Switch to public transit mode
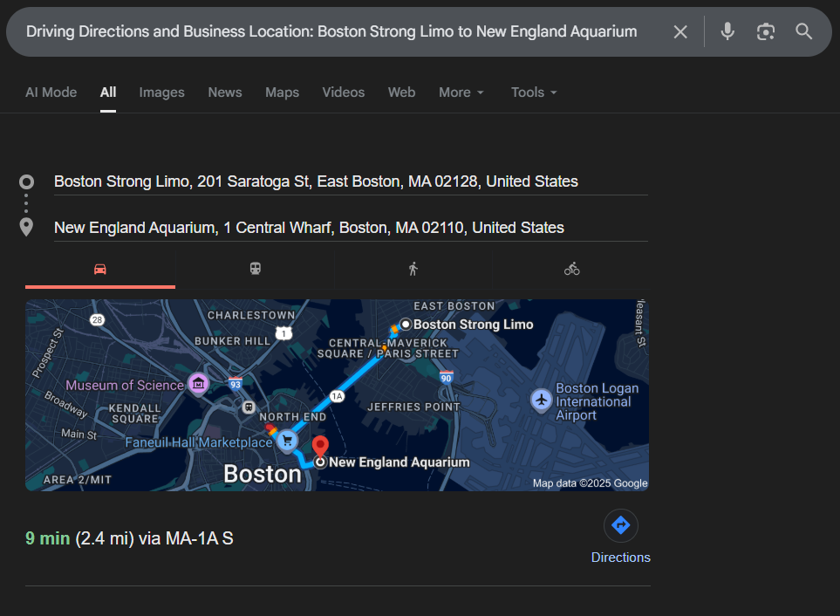The width and height of the screenshot is (840, 616). [255, 269]
